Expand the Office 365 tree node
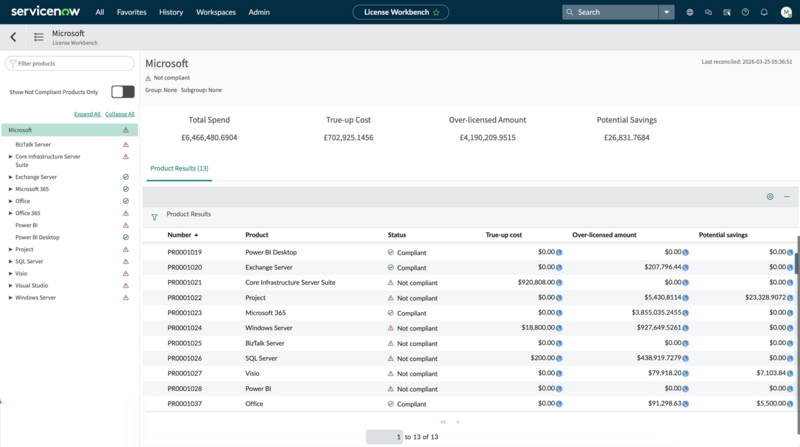This screenshot has height=447, width=800. coord(10,213)
